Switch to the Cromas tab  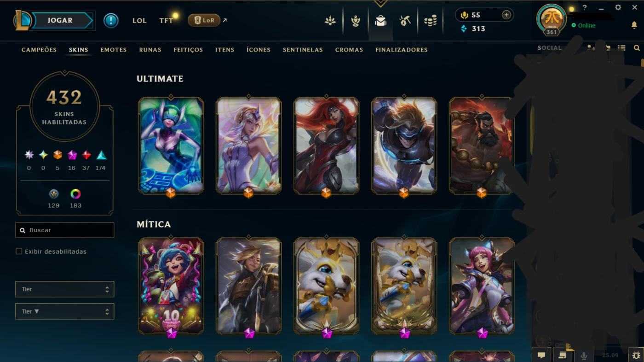click(349, 50)
